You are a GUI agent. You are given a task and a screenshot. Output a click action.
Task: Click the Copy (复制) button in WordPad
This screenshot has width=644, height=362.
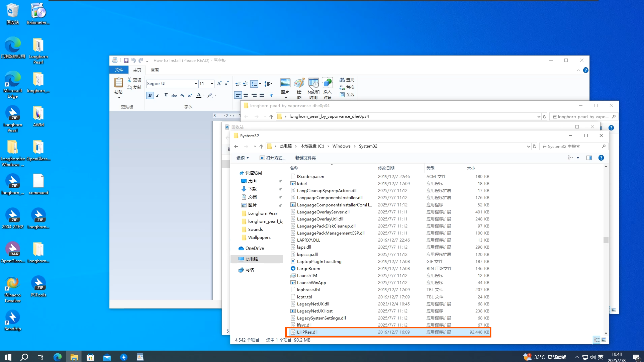coord(134,87)
